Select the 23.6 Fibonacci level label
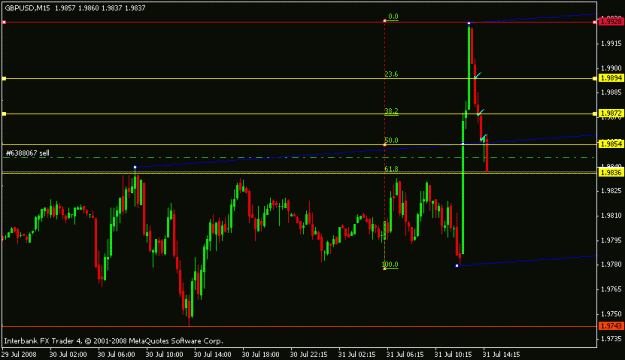The height and width of the screenshot is (360, 625). click(x=391, y=74)
